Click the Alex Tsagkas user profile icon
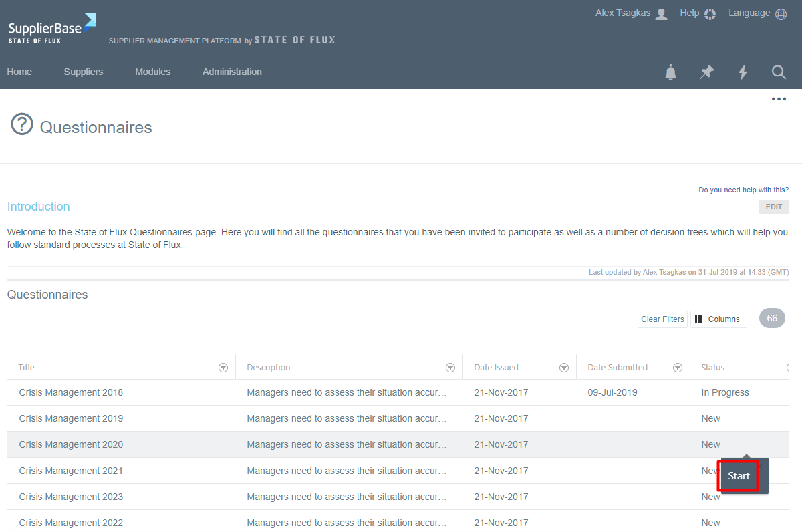The image size is (802, 532). [x=661, y=14]
